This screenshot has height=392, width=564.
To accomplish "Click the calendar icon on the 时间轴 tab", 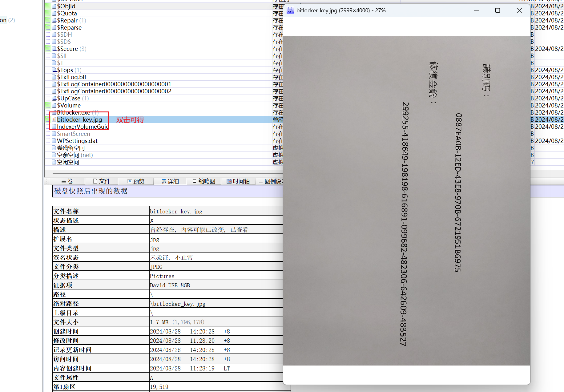I will [x=229, y=181].
